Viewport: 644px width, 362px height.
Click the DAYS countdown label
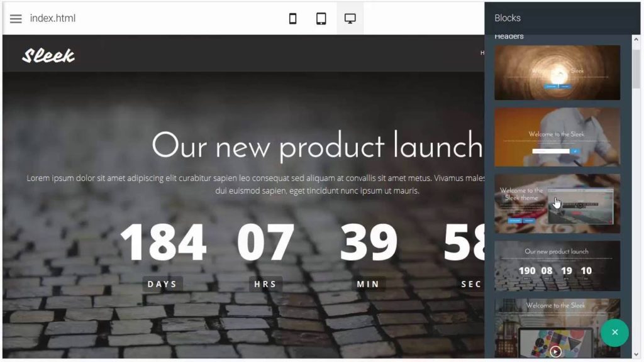click(162, 284)
